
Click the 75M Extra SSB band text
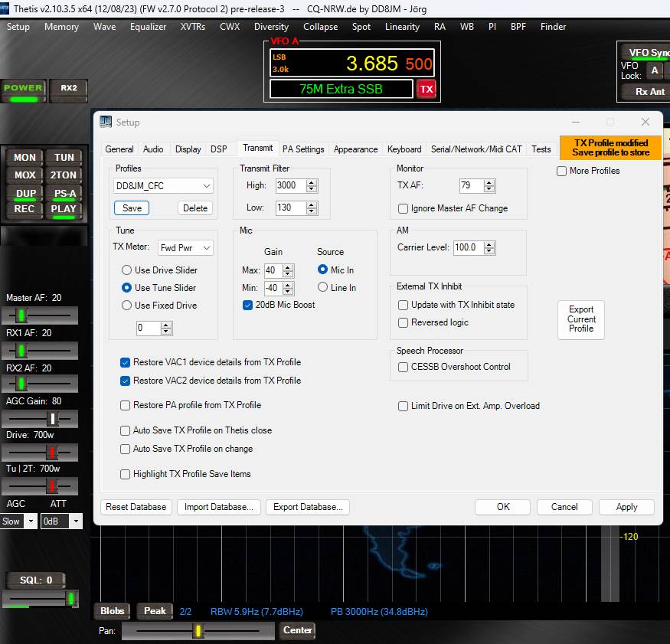341,89
